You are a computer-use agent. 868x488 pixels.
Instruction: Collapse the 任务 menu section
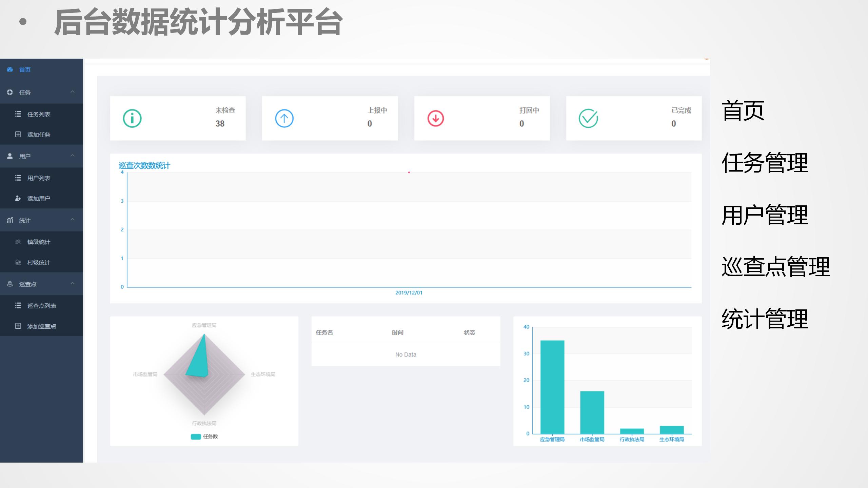tap(73, 92)
